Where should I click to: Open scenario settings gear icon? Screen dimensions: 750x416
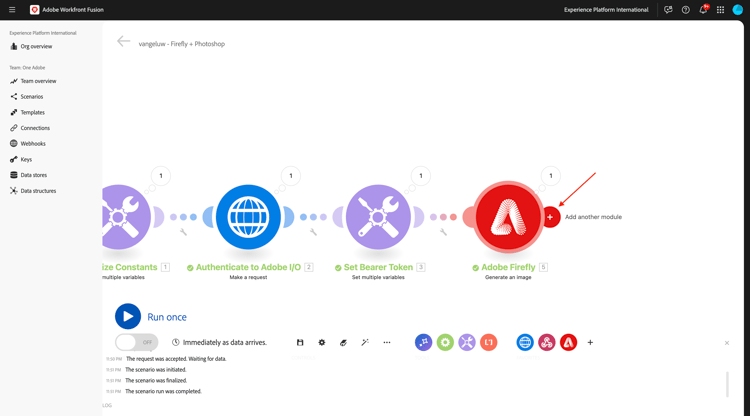tap(321, 342)
